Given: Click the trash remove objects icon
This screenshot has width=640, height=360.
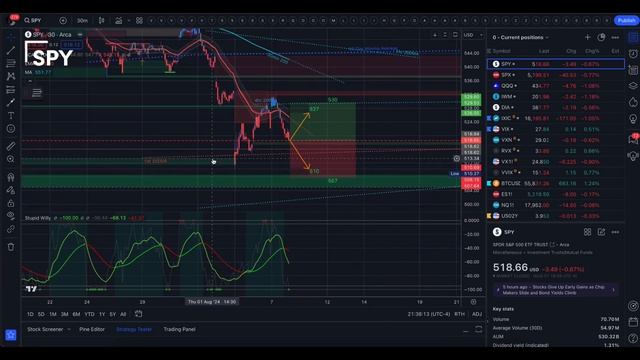Looking at the screenshot, I should pos(11,247).
